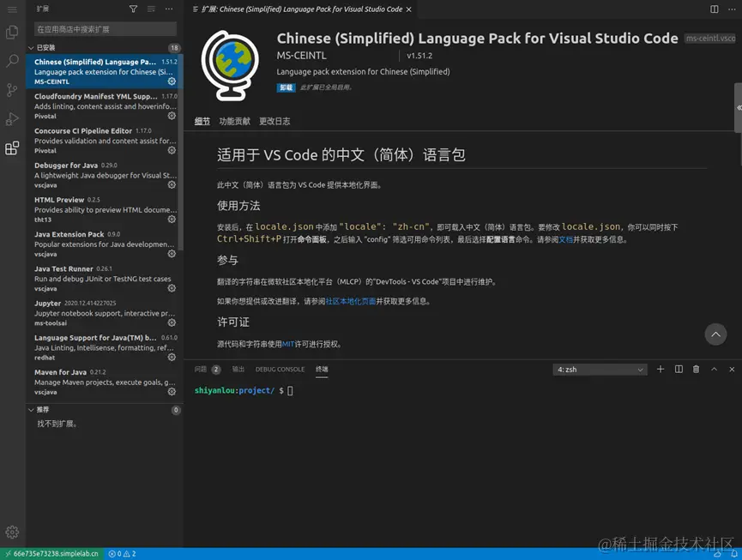Open gear menu for Cloudfoundry Manifest YML Support
Viewport: 742px width, 560px height.
tap(172, 116)
